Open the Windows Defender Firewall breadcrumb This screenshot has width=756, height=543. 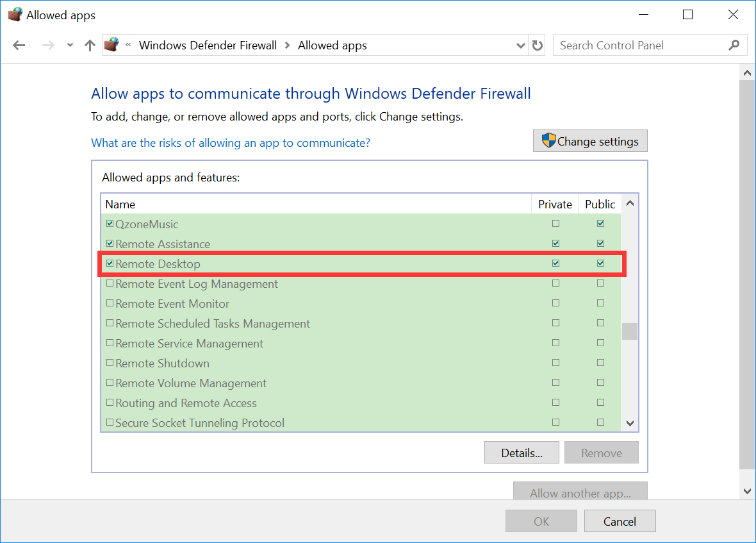[x=208, y=45]
